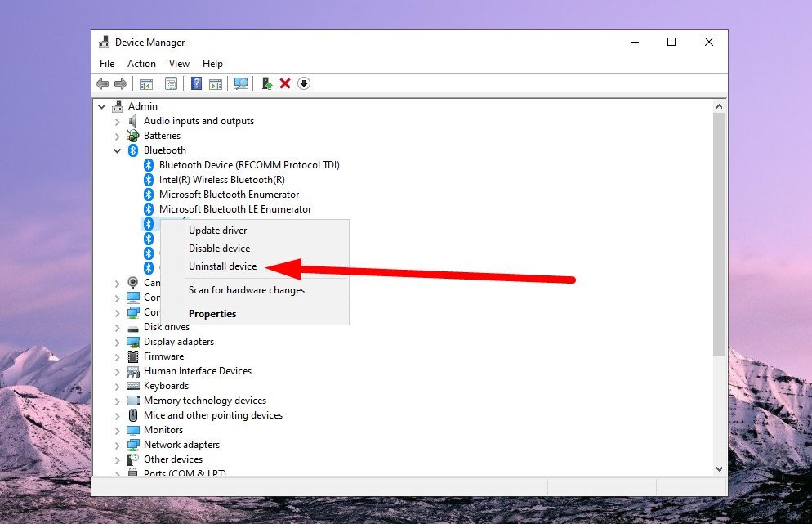Click the device list scrollbar down arrow
Image resolution: width=812 pixels, height=524 pixels.
pos(720,468)
